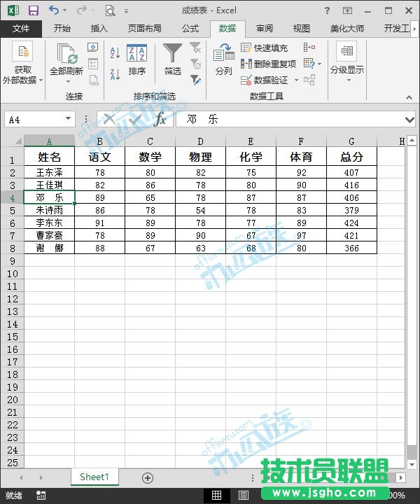Switch to the 审阅 tab
Viewport: 420px width, 504px height.
click(x=264, y=29)
